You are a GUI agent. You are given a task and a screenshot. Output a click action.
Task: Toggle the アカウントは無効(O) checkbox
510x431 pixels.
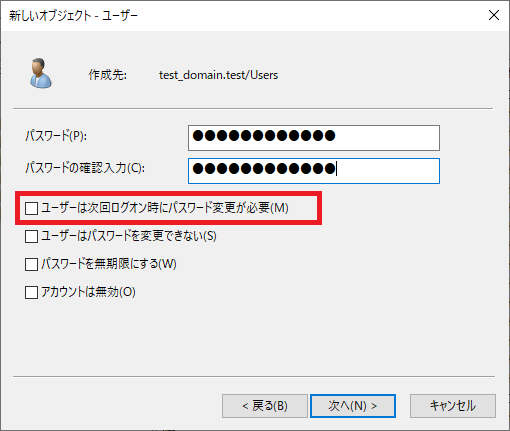point(31,293)
